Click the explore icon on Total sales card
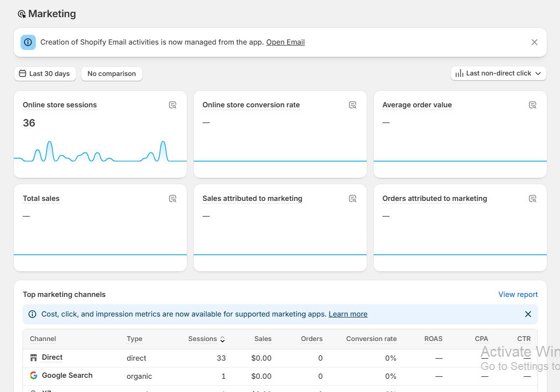Screen dimensions: 560x392 (173, 198)
